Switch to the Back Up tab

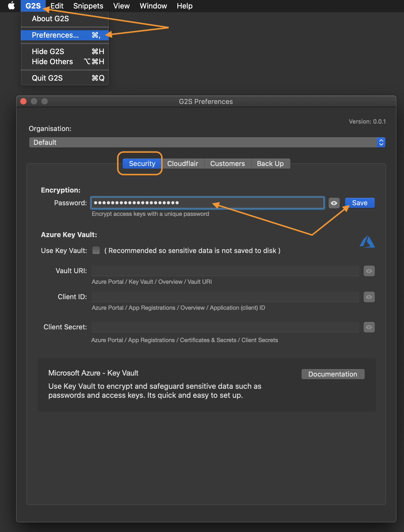click(270, 164)
